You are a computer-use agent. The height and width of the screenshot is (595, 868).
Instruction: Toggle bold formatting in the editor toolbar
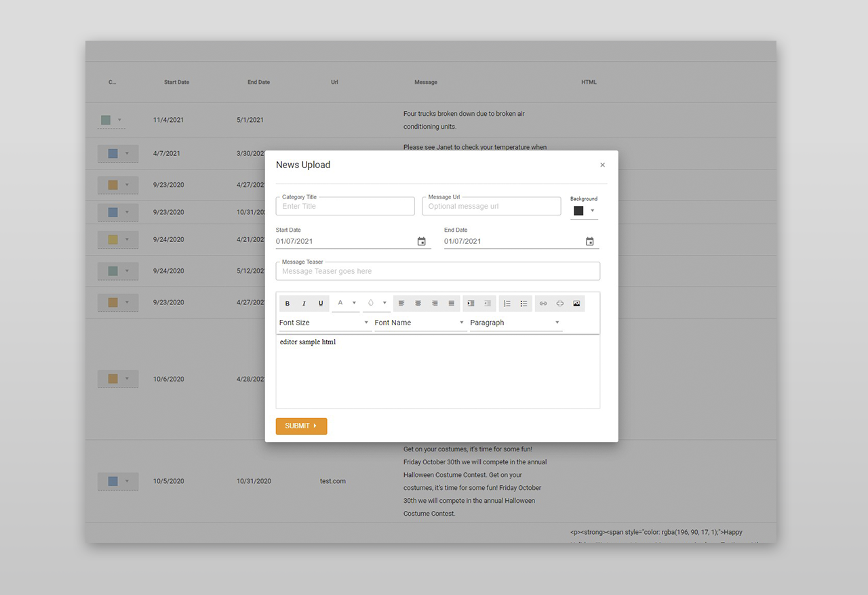(288, 304)
